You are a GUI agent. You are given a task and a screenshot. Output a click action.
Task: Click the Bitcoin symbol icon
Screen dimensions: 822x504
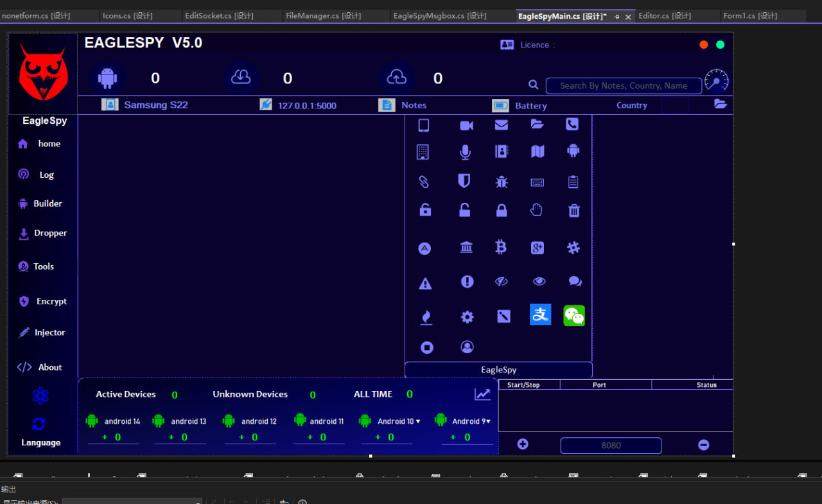click(501, 247)
